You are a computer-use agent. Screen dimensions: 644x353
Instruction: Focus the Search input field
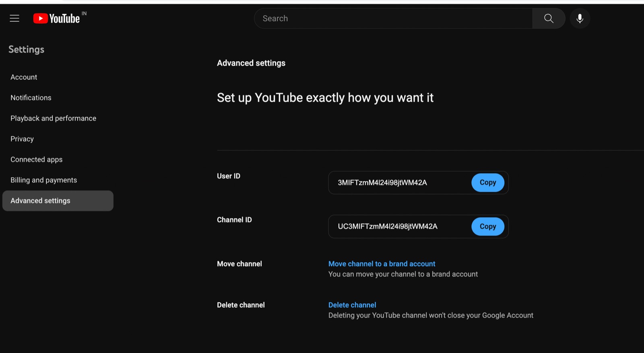point(393,18)
